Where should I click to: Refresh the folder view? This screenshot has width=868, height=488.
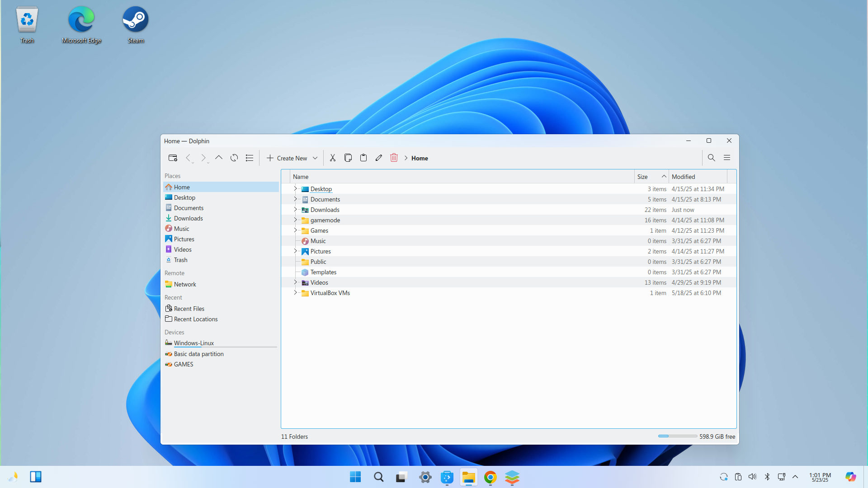click(234, 158)
